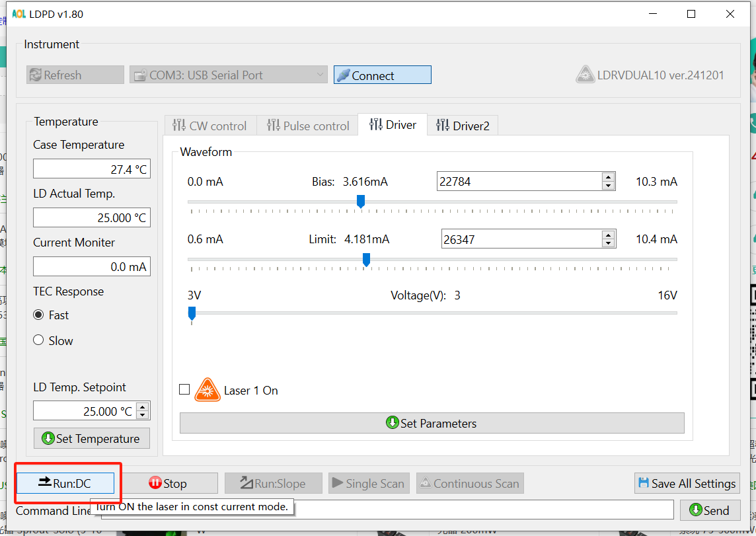Click the orange laser warning icon
This screenshot has height=536, width=756.
[x=207, y=390]
